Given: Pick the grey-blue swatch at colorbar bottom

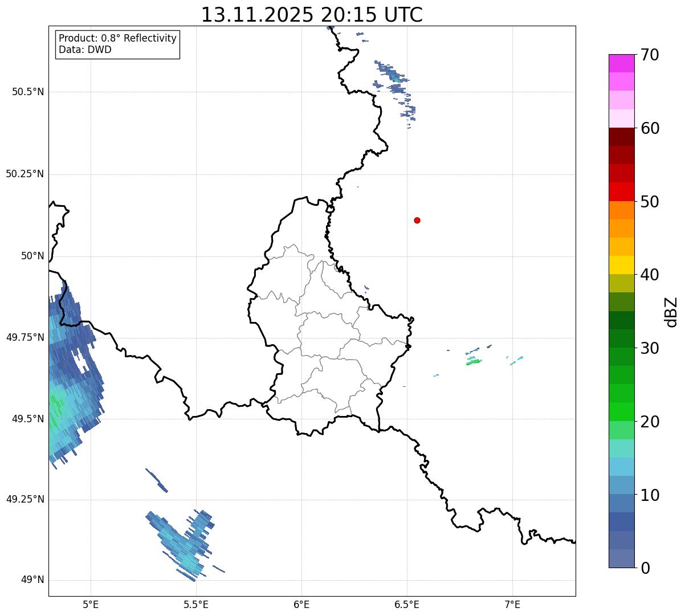Looking at the screenshot, I should pos(622,558).
